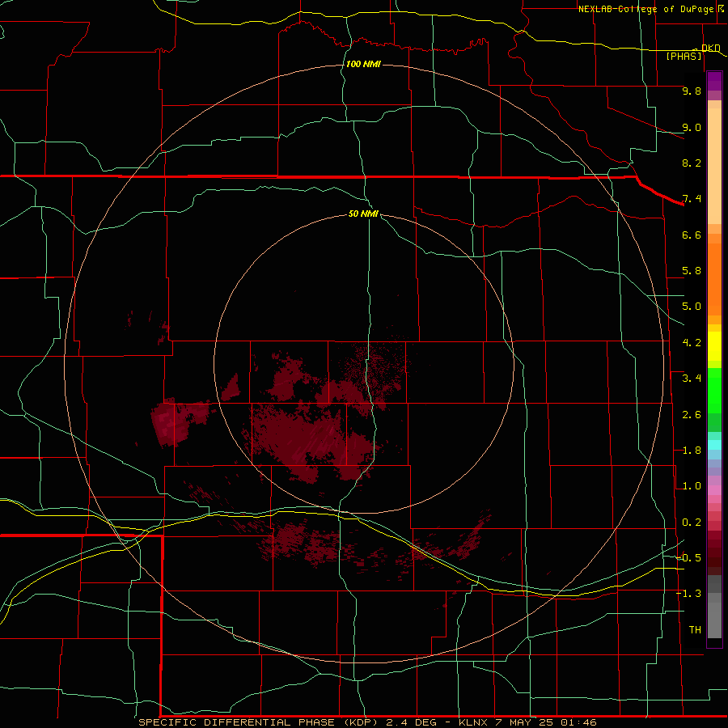This screenshot has width=728, height=728.
Task: Click the 5.0 color scale value
Action: (692, 307)
